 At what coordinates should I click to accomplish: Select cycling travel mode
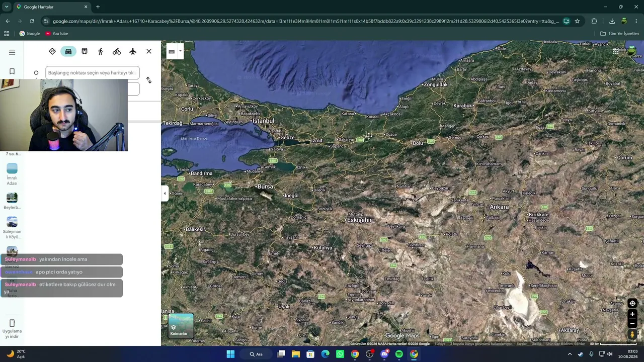click(117, 51)
